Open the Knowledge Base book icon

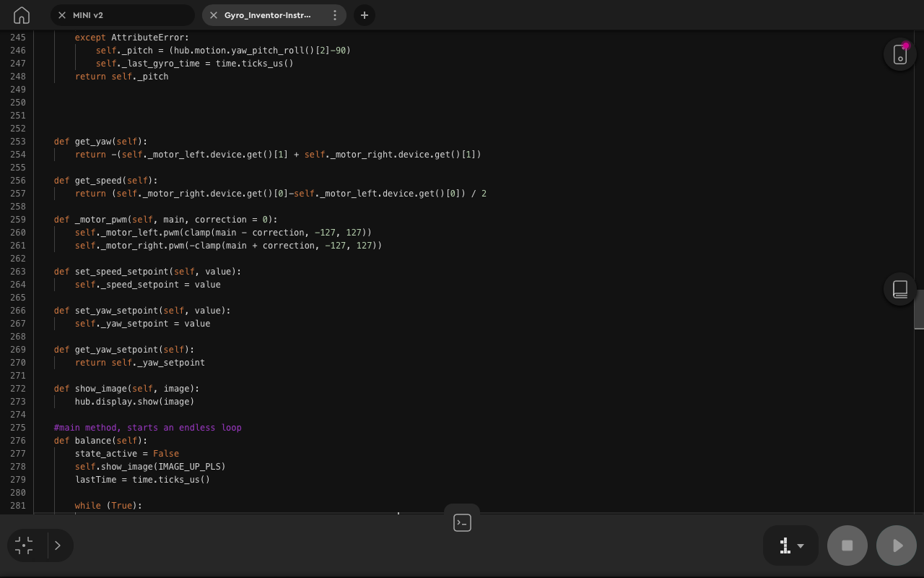pos(899,288)
